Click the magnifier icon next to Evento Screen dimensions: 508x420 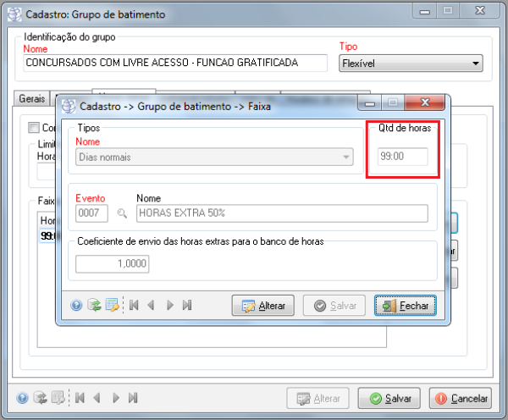122,214
